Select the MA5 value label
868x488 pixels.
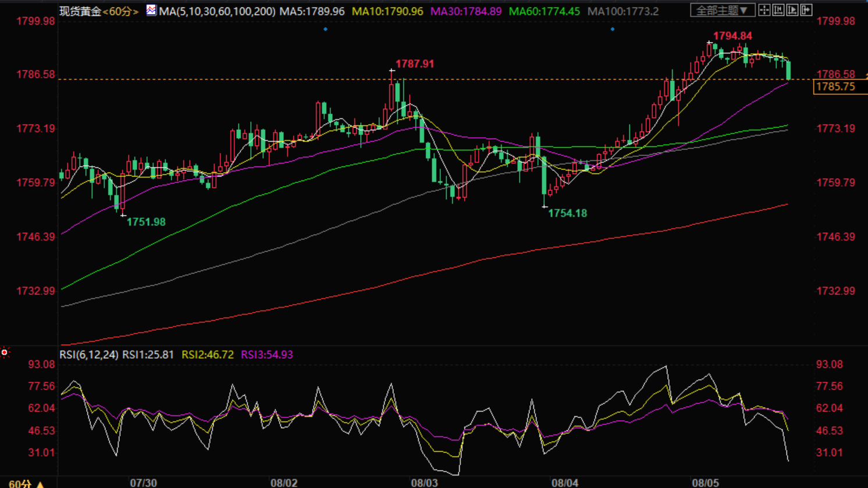coord(312,11)
